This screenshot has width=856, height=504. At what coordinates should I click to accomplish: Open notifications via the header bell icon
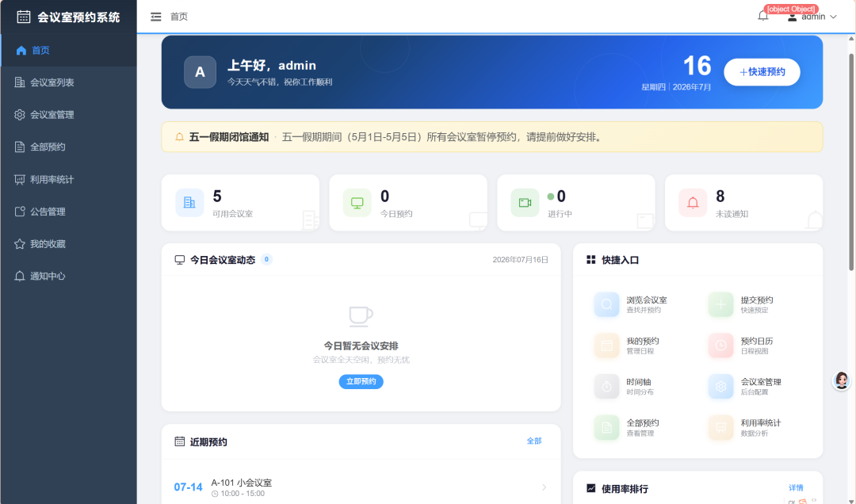[763, 16]
